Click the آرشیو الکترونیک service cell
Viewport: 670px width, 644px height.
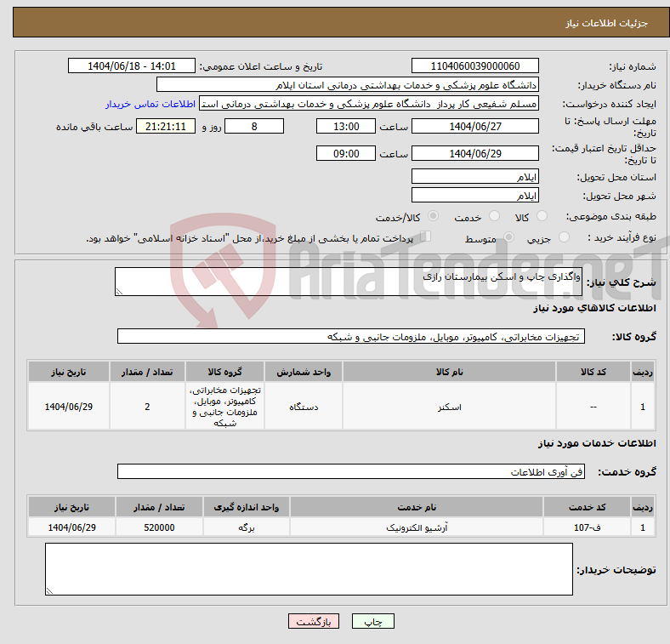point(417,527)
